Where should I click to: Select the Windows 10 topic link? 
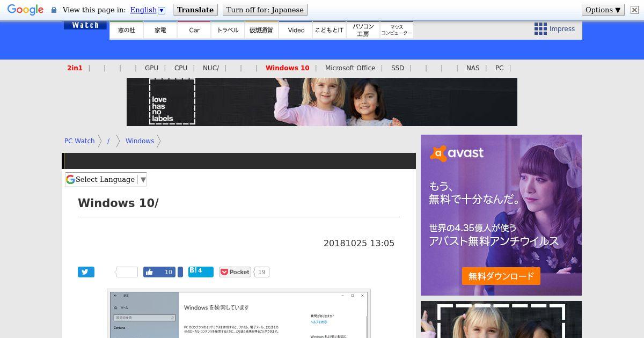[x=287, y=68]
